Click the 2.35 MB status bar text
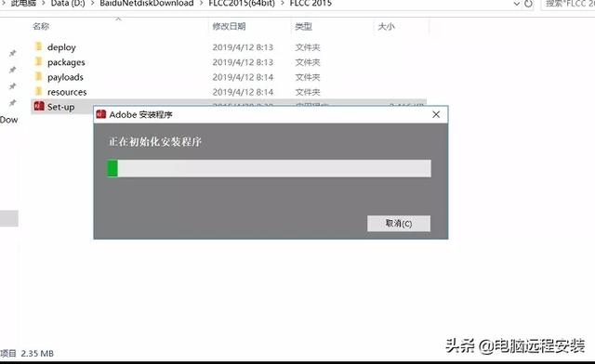This screenshot has height=364, width=595. click(x=37, y=354)
